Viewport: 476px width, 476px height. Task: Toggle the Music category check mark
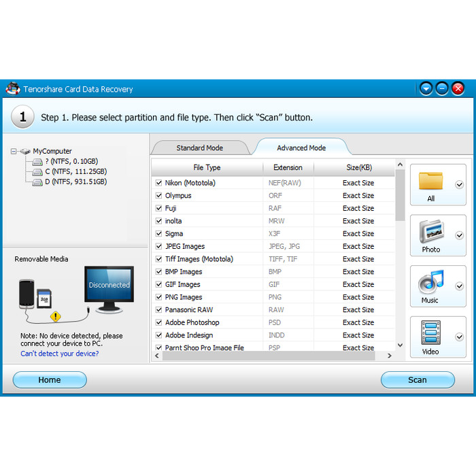459,286
